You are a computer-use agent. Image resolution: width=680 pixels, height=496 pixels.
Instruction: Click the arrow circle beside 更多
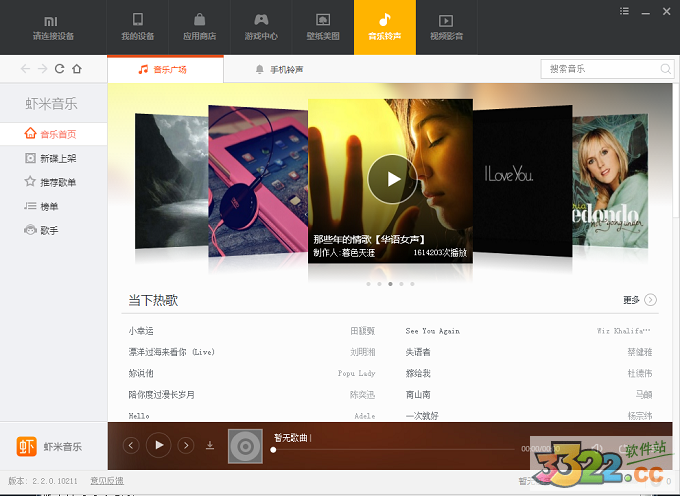pyautogui.click(x=651, y=300)
